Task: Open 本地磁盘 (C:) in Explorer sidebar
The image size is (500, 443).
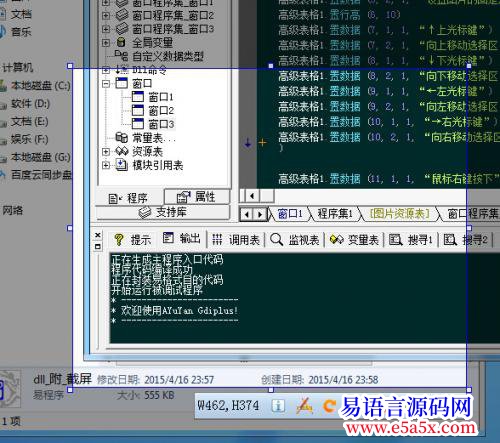Action: (41, 86)
